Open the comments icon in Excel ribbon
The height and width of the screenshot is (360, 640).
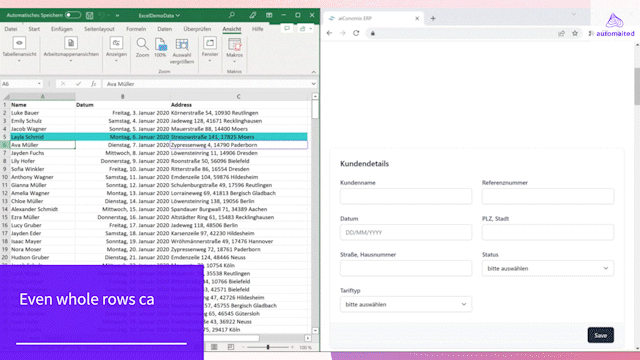[x=287, y=29]
